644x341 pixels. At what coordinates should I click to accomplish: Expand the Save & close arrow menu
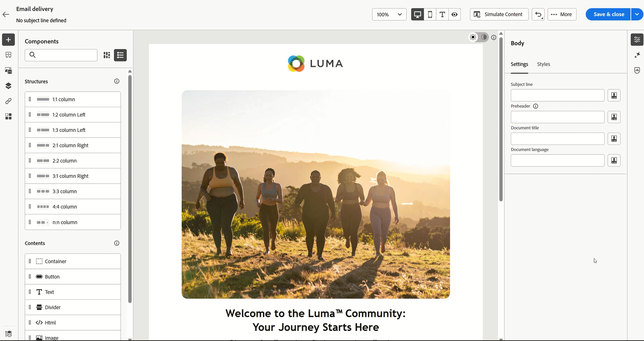pyautogui.click(x=637, y=14)
